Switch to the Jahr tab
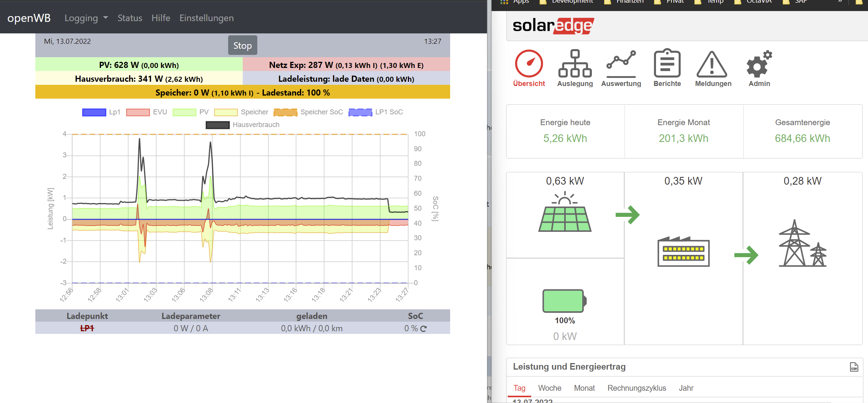 pyautogui.click(x=686, y=388)
